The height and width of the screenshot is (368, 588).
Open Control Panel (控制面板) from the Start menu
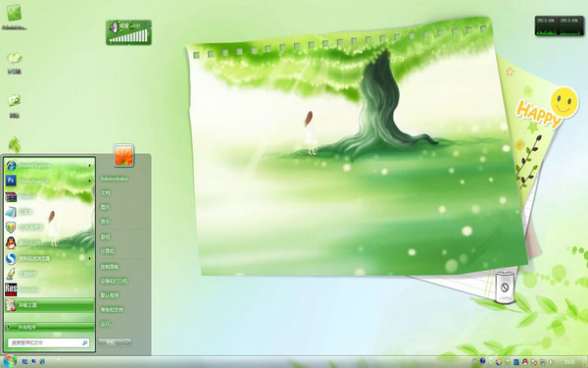pyautogui.click(x=110, y=267)
